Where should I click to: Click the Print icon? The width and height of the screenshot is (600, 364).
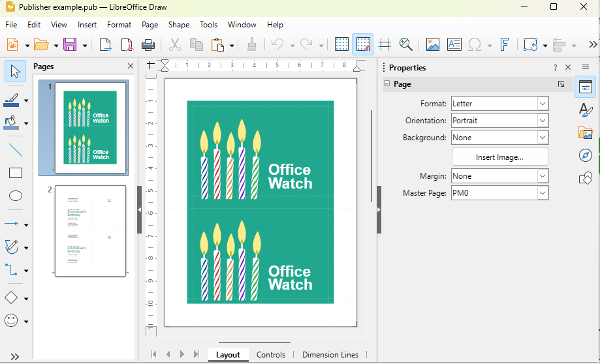pyautogui.click(x=148, y=45)
